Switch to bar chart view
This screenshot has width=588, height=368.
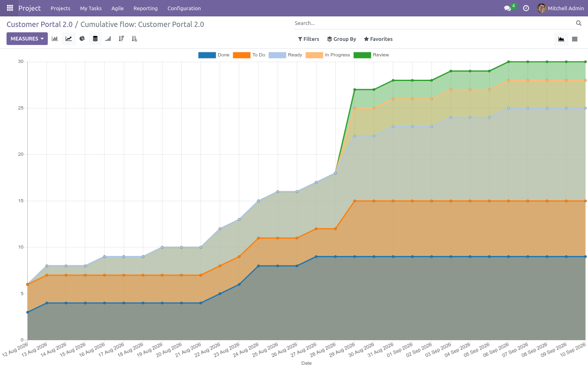pyautogui.click(x=55, y=39)
